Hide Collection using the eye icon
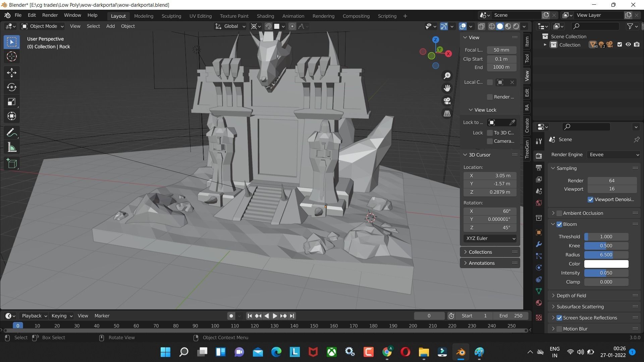 628,44
